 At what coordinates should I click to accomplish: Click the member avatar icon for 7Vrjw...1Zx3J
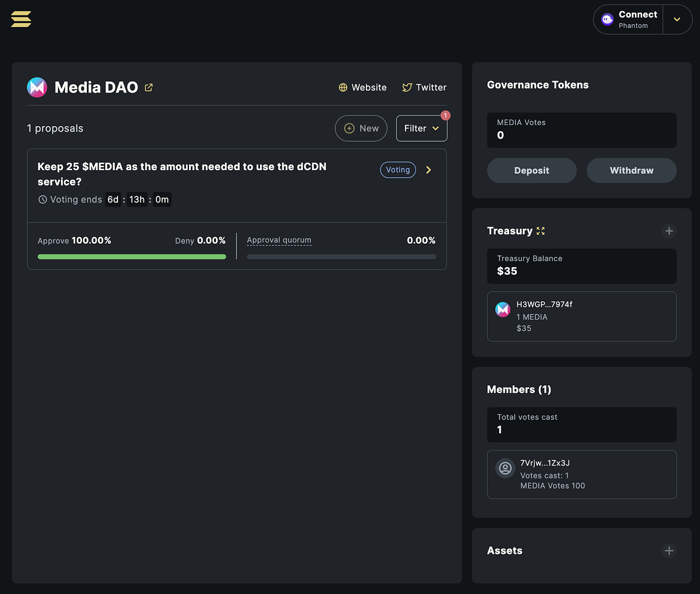505,468
